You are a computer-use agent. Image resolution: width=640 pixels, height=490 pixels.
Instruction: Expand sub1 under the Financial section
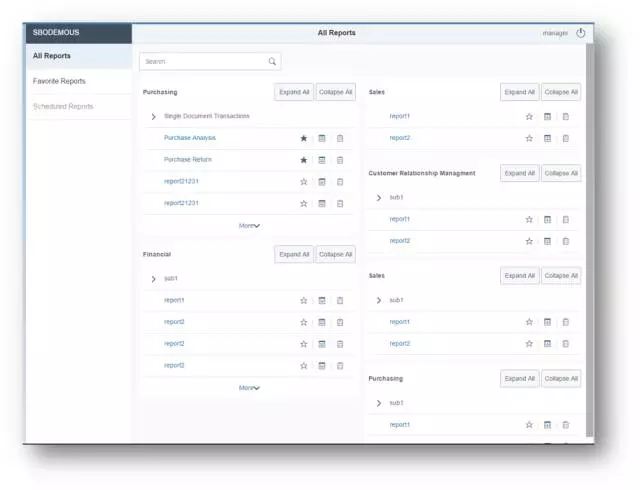click(153, 279)
